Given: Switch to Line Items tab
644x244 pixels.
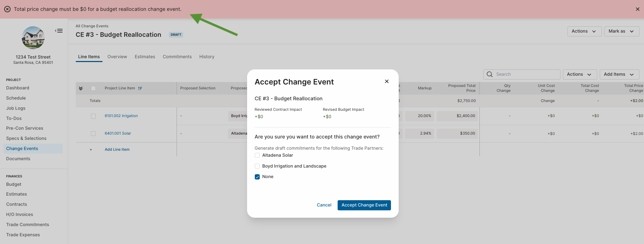Looking at the screenshot, I should click(x=89, y=57).
